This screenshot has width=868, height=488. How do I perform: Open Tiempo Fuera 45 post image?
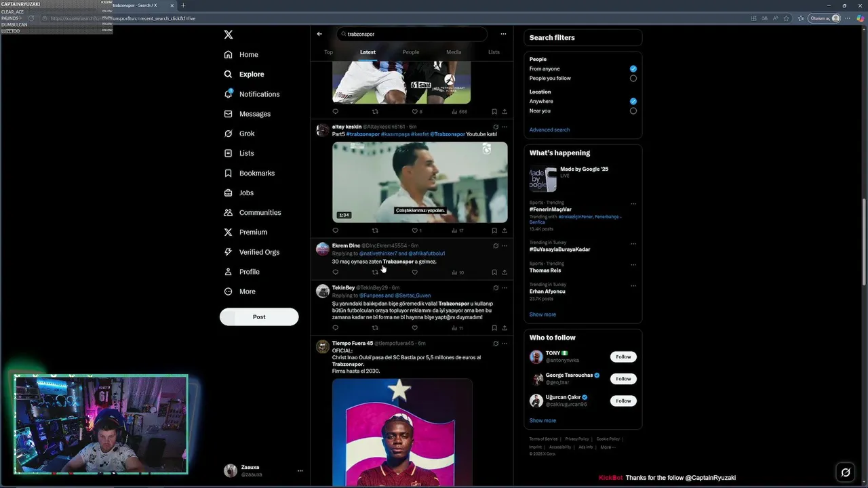pyautogui.click(x=402, y=432)
